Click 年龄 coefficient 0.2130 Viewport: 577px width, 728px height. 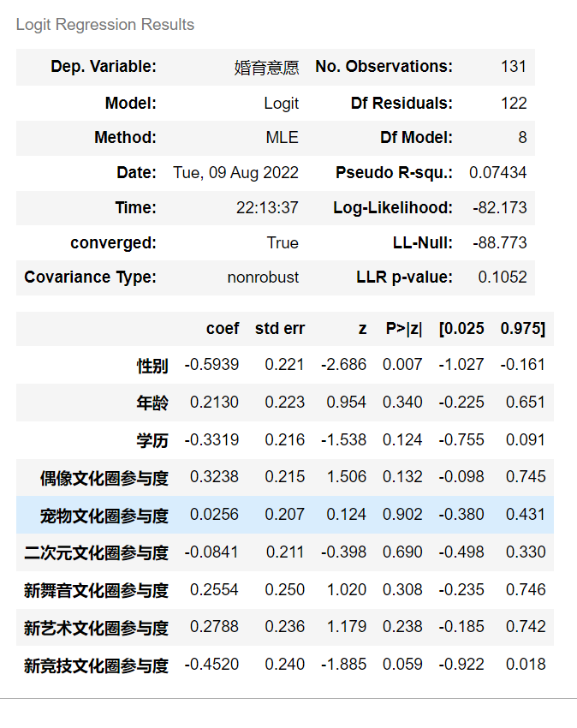(215, 402)
